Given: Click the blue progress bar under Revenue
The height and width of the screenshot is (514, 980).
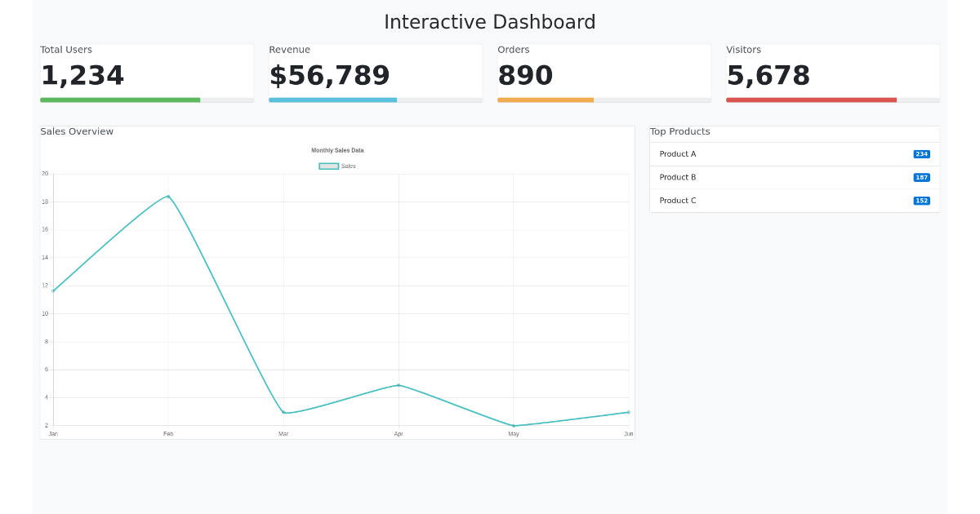Looking at the screenshot, I should click(x=332, y=100).
